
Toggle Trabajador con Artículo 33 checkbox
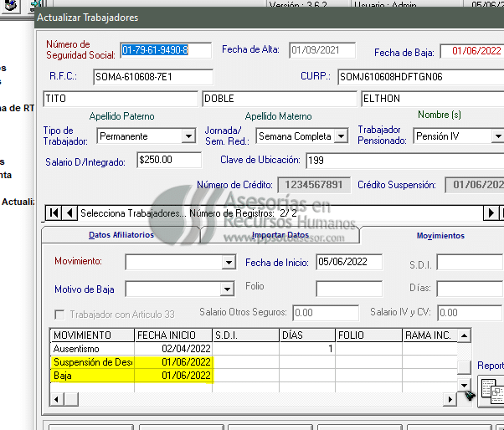60,314
